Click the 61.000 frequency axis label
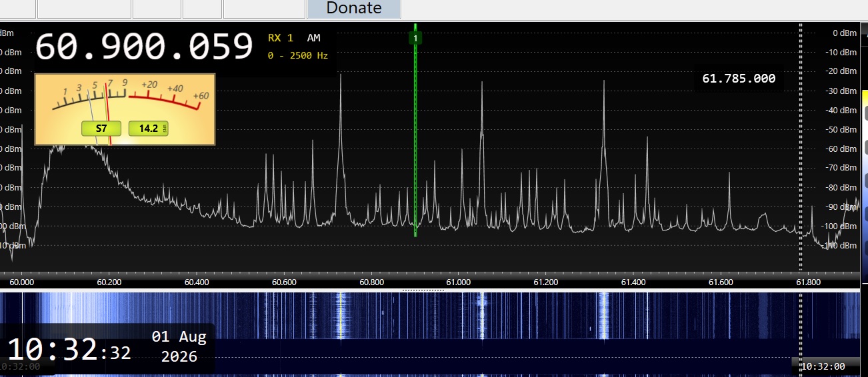Screen dimensions: 868x377 pos(459,282)
